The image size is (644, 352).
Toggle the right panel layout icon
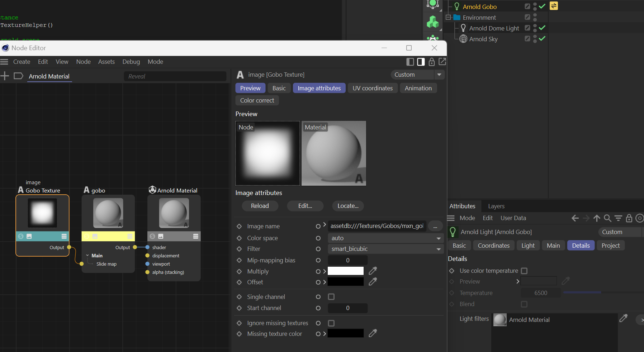(x=421, y=62)
